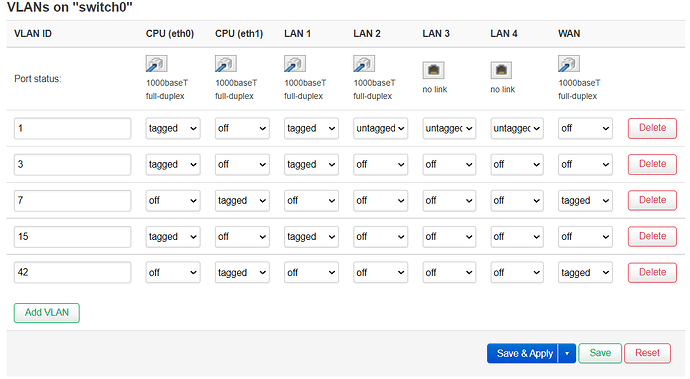The height and width of the screenshot is (379, 690).
Task: Click the Reset button
Action: point(647,353)
